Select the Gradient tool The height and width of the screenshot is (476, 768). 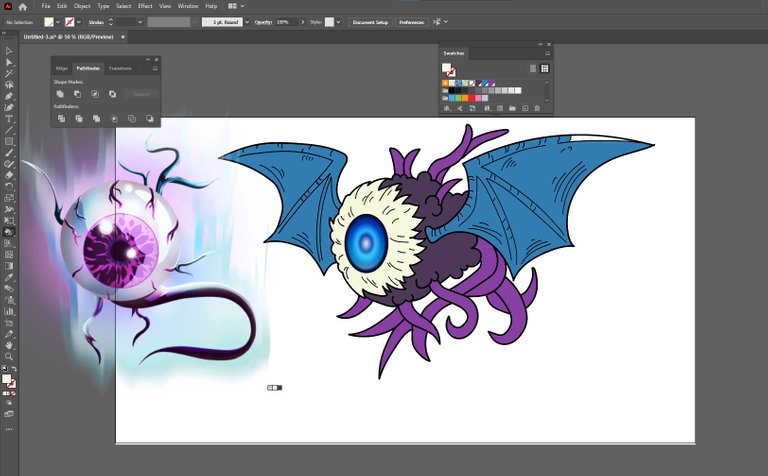pos(9,266)
